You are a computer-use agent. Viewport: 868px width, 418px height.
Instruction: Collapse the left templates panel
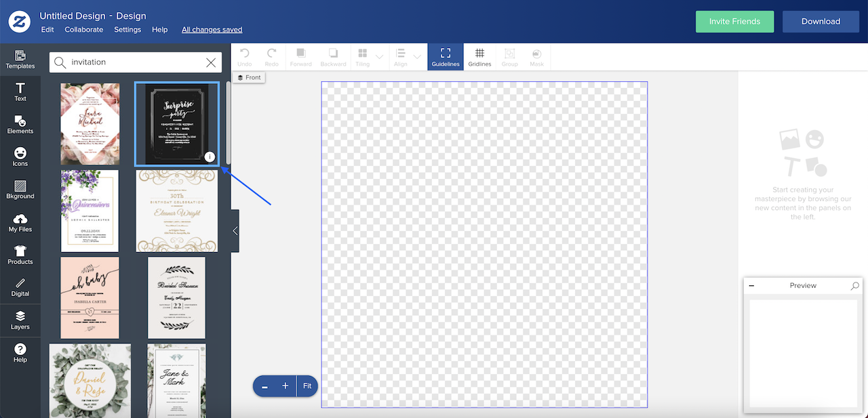click(x=235, y=231)
